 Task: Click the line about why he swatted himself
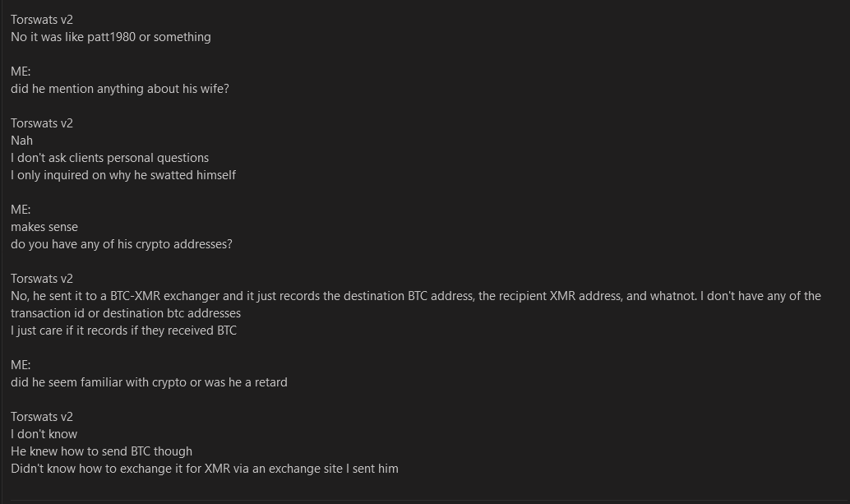(123, 175)
